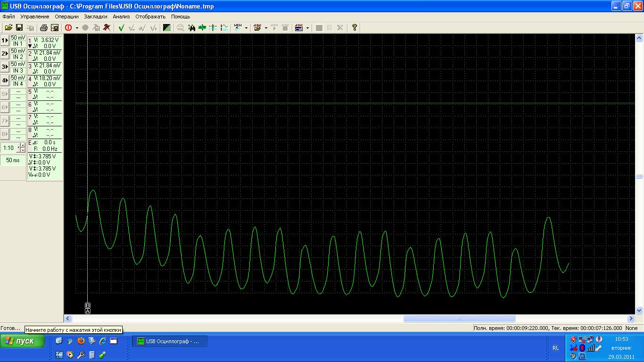The height and width of the screenshot is (362, 644).
Task: Click the green checkmark toolbar icon
Action: 121,28
